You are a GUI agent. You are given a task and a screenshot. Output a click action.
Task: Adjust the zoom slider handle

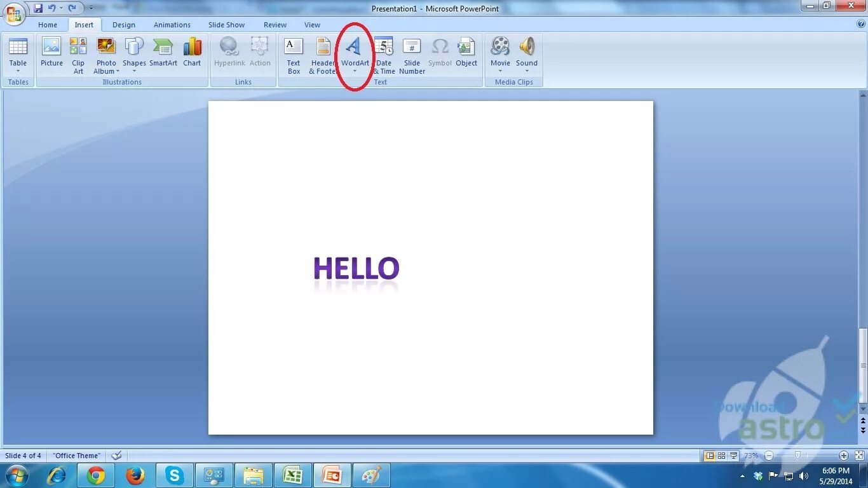point(797,456)
